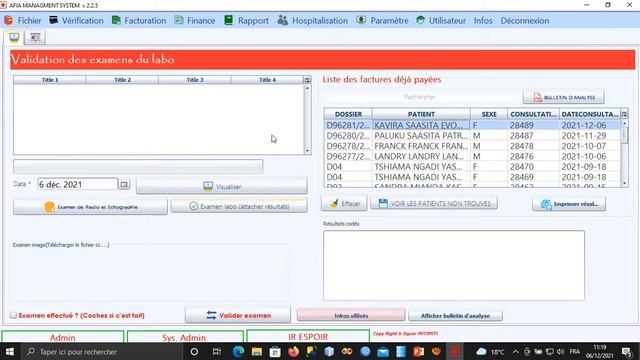Click the Imprimer résul... button
The height and width of the screenshot is (360, 640).
569,204
